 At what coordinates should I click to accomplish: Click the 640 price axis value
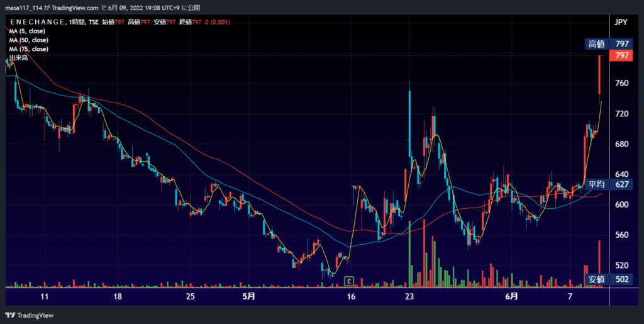622,174
